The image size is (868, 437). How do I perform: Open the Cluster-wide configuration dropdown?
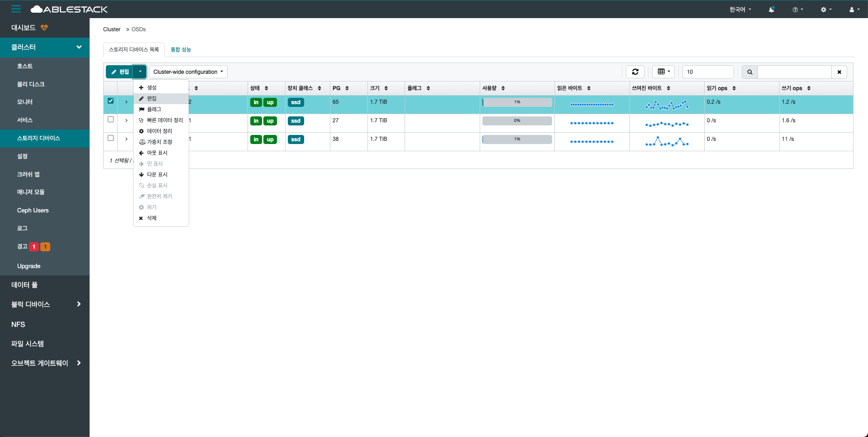click(188, 72)
